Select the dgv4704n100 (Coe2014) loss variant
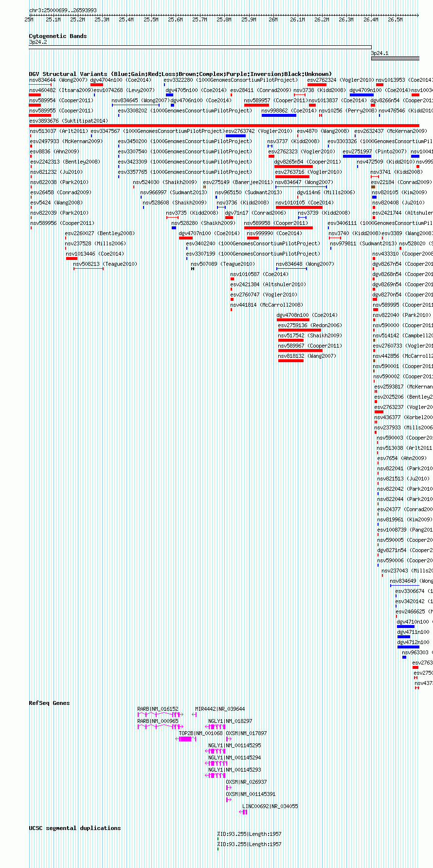The width and height of the screenshot is (433, 868). point(96,85)
